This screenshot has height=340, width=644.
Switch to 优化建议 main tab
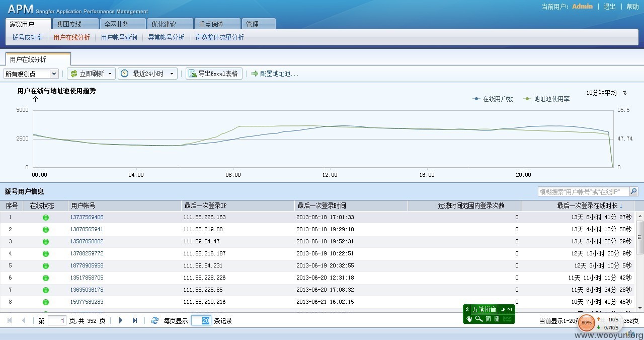point(170,24)
